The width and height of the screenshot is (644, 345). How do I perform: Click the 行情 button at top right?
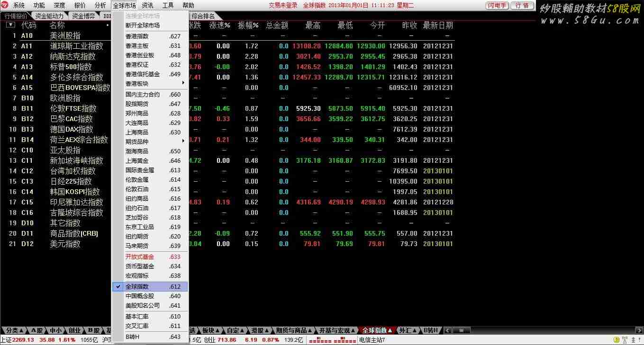tap(522, 6)
